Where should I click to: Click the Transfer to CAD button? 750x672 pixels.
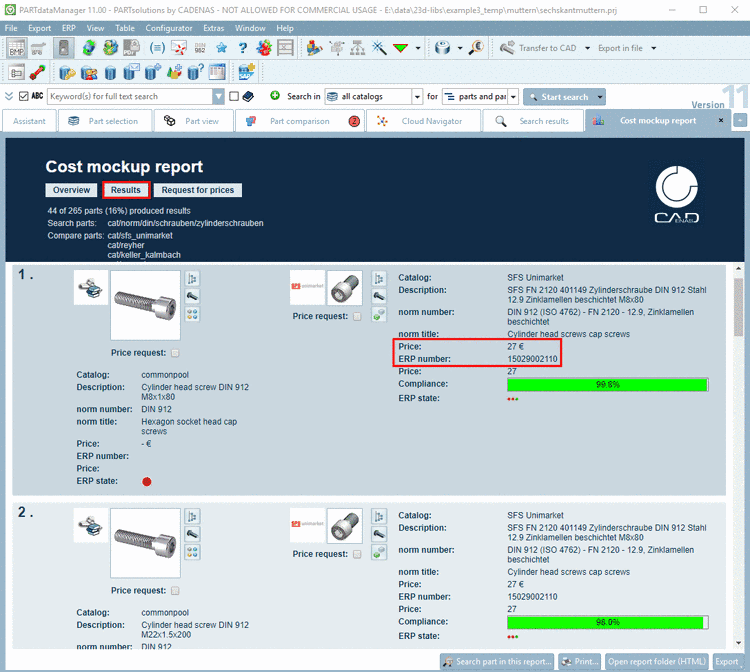[x=539, y=48]
